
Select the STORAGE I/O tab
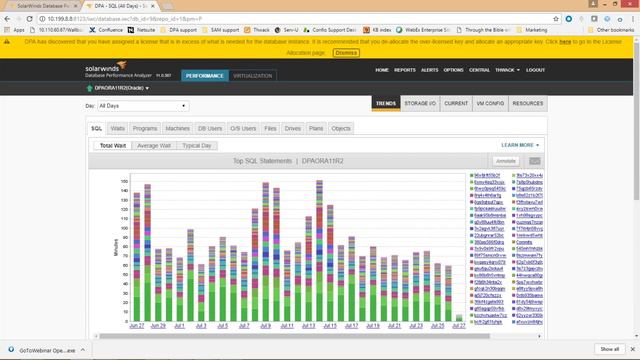[x=420, y=104]
